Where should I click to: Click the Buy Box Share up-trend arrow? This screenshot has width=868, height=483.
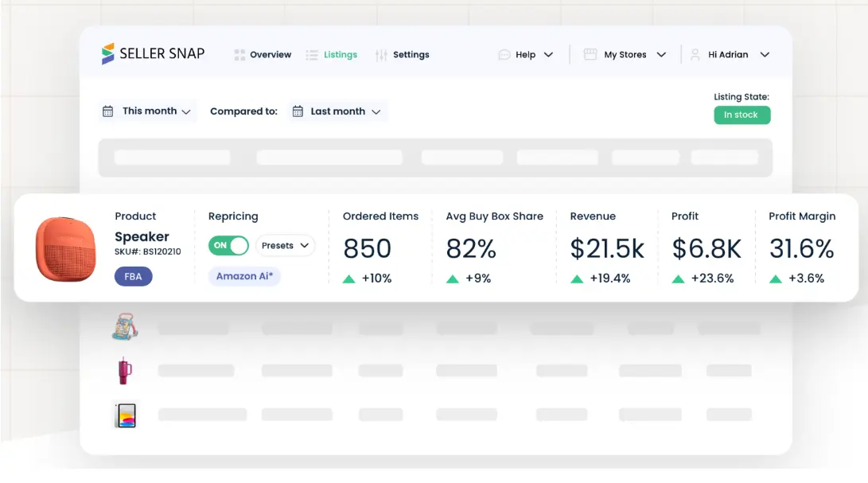452,279
